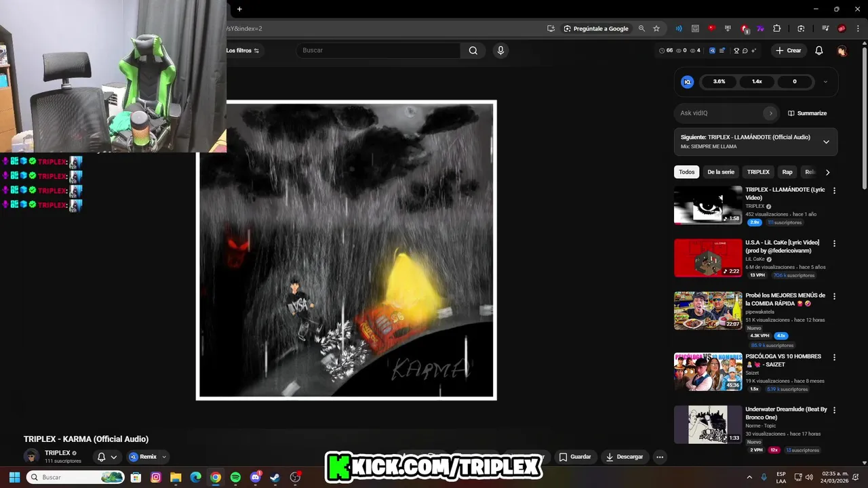The height and width of the screenshot is (488, 868).
Task: Click the Windows taskbar Buscar search box
Action: (x=76, y=477)
